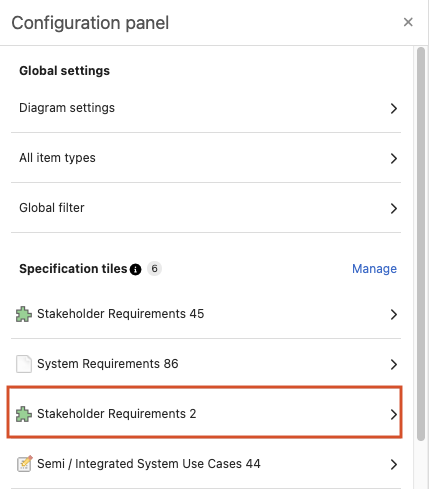Click the Specification tiles count badge 6
This screenshot has height=489, width=429.
(x=154, y=268)
